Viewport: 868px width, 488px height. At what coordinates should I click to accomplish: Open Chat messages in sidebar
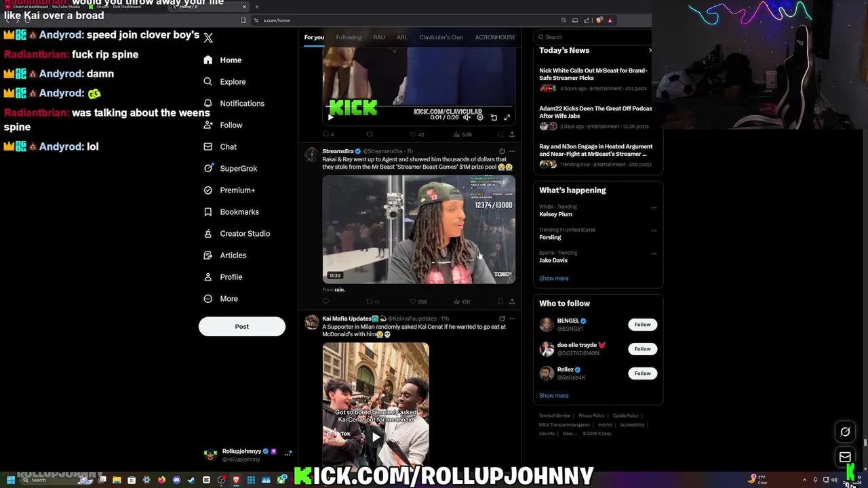(220, 146)
